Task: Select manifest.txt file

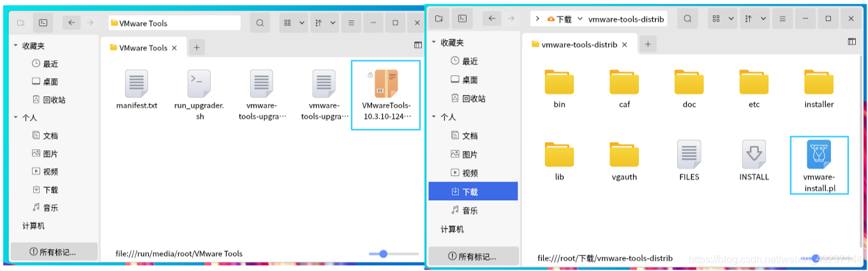Action: (137, 90)
